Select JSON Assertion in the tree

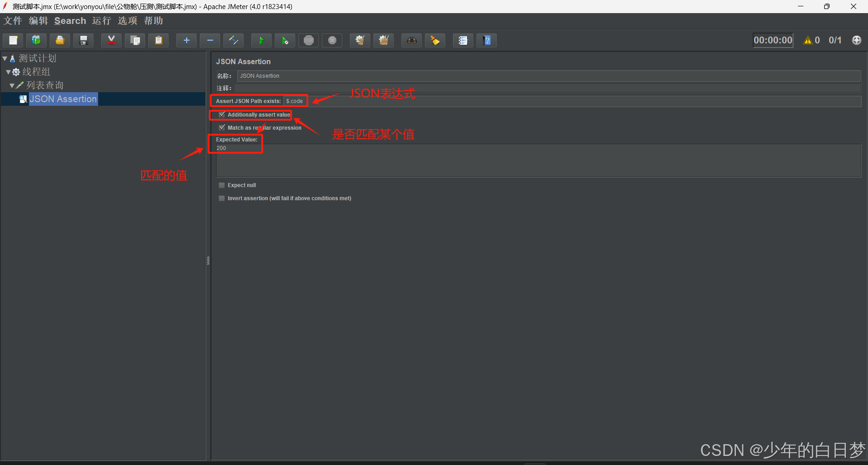point(63,99)
